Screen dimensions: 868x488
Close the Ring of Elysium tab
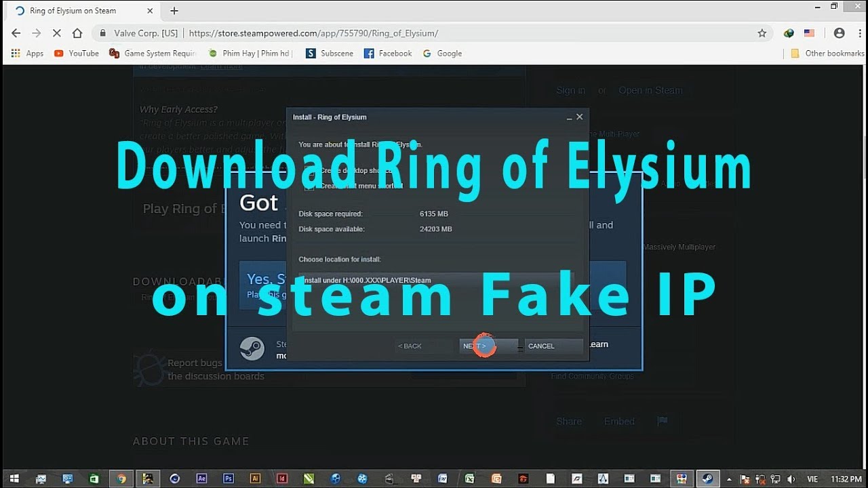pos(151,11)
